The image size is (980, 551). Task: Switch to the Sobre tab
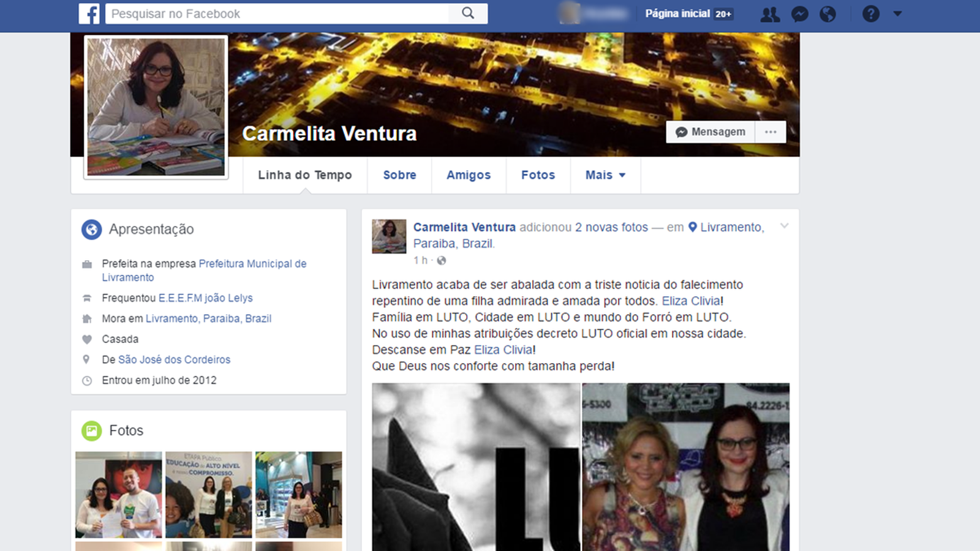pyautogui.click(x=399, y=175)
